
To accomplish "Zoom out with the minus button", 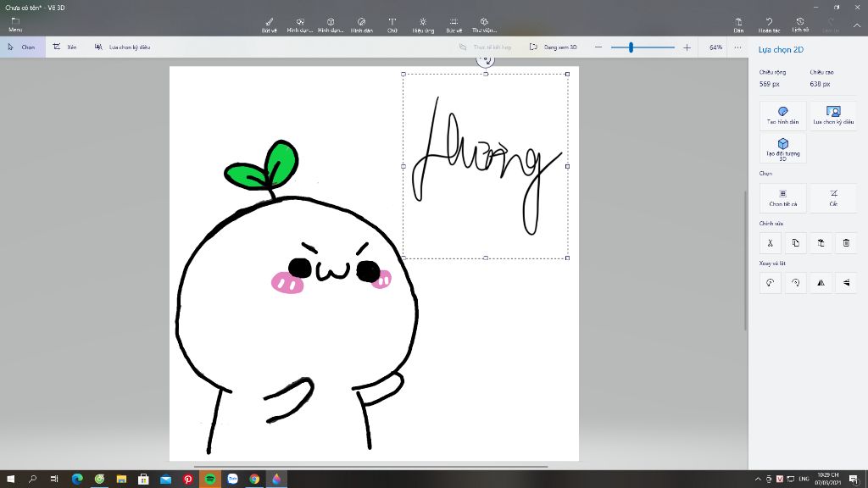I will click(x=598, y=47).
